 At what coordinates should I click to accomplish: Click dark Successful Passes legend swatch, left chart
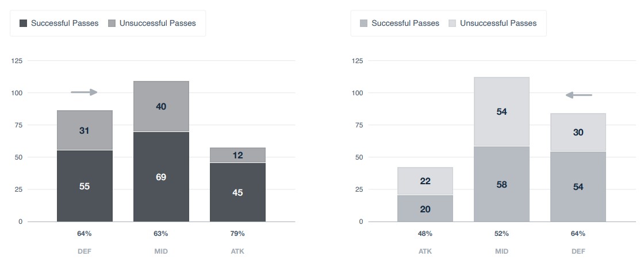click(x=24, y=24)
